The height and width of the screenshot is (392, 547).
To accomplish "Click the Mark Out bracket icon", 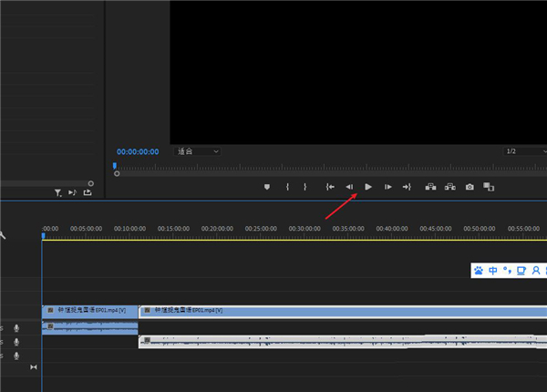I will (x=304, y=187).
